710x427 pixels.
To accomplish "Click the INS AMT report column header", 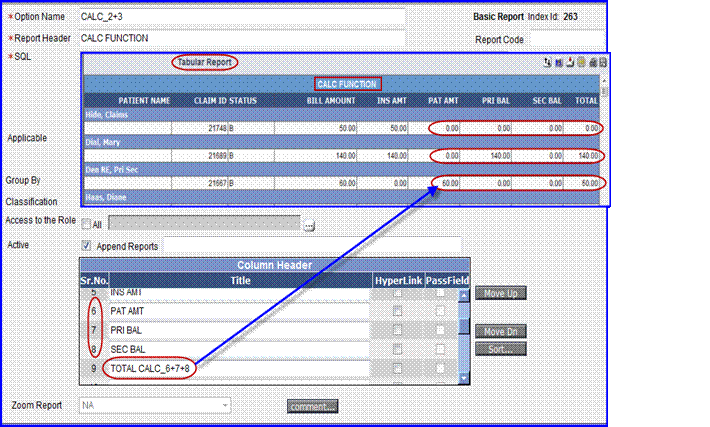I will pos(392,101).
